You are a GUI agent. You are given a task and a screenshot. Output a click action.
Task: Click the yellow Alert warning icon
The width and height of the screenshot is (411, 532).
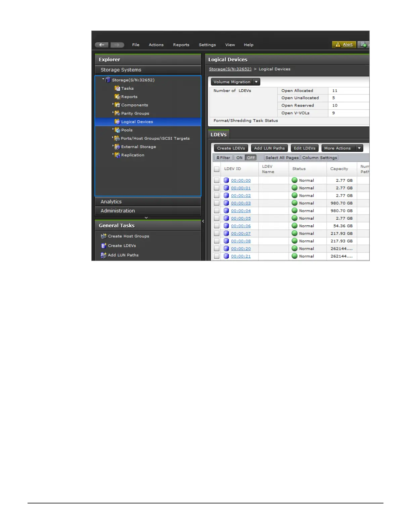338,45
